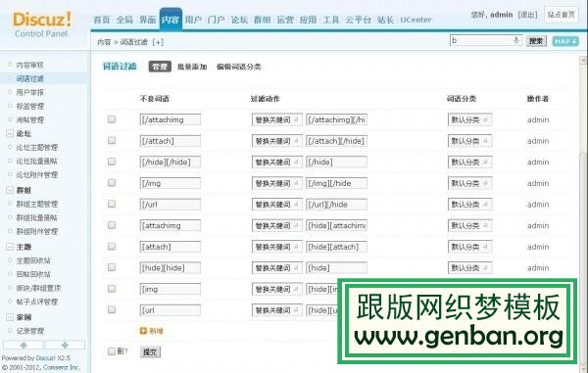This screenshot has width=588, height=373.
Task: Click the Discuz! Control Panel logo
Action: click(x=41, y=24)
